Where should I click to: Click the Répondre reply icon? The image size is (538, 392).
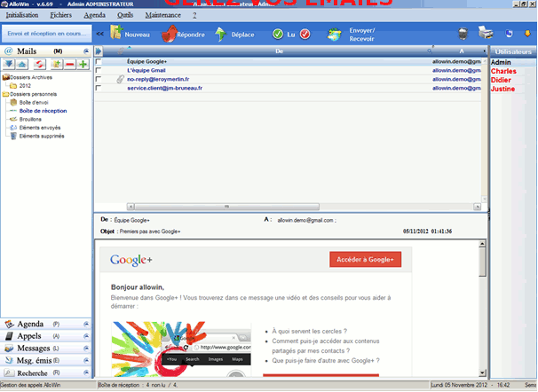169,34
